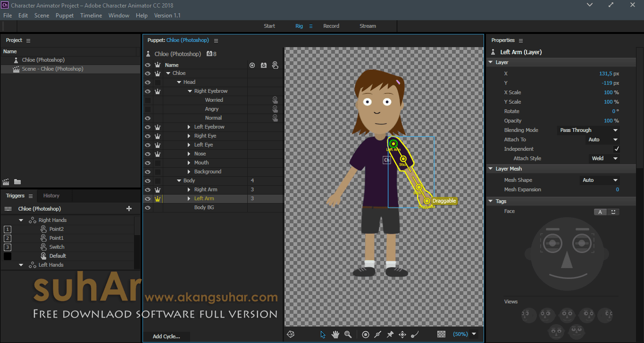Click crown icon on Right Eyebrow row
This screenshot has height=343, width=644.
click(158, 91)
